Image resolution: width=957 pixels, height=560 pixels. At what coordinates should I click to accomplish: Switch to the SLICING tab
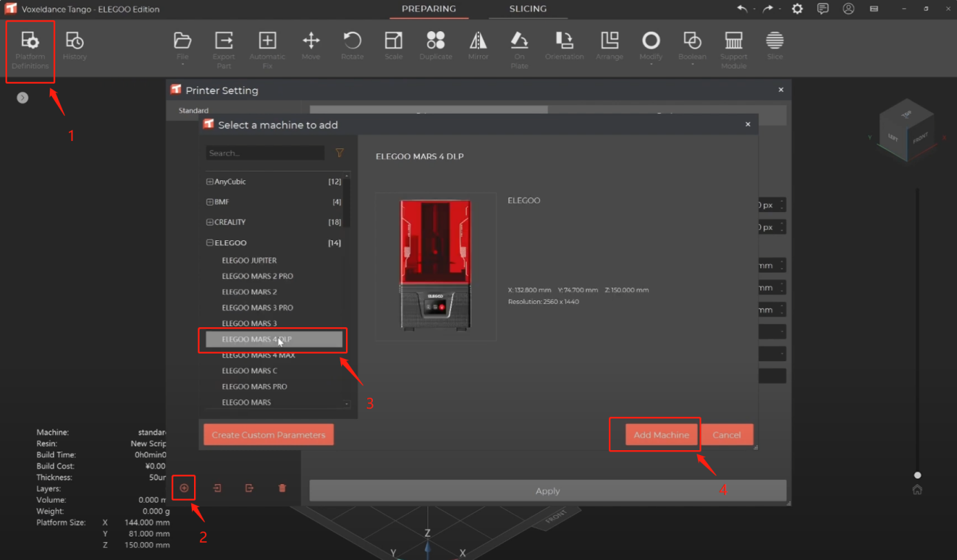click(x=528, y=9)
